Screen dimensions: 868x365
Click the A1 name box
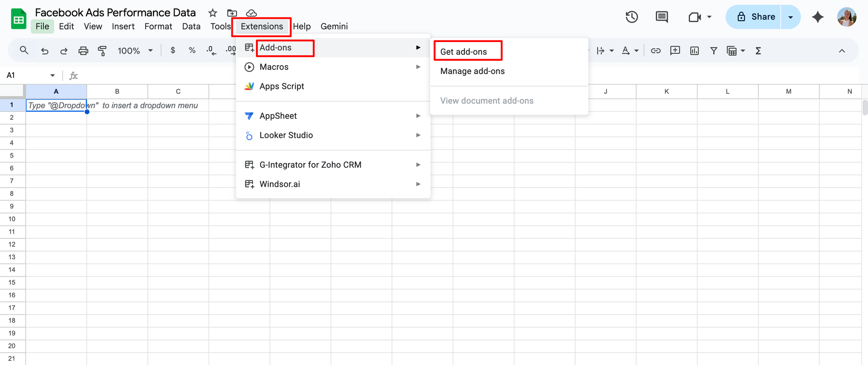(26, 75)
